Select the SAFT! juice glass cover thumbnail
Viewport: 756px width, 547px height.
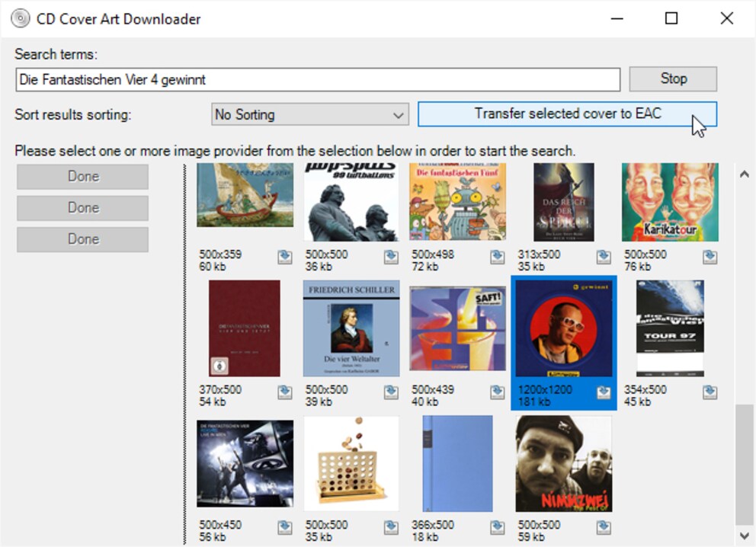457,328
